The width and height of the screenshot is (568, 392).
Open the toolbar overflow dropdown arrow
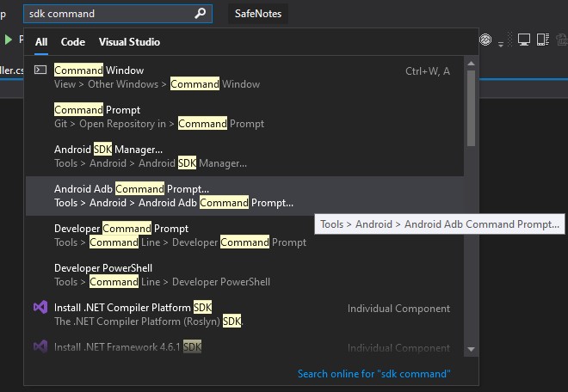coord(501,45)
